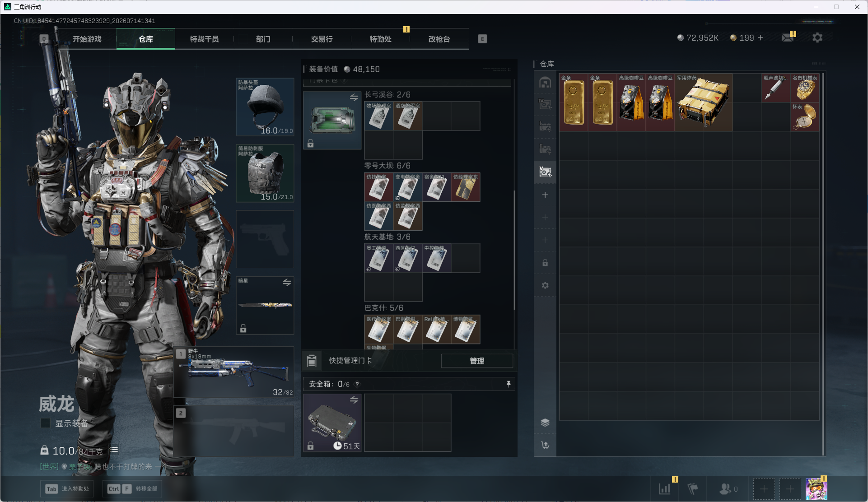
Task: Toggle the pin icon on 安全箱 bar
Action: 509,384
